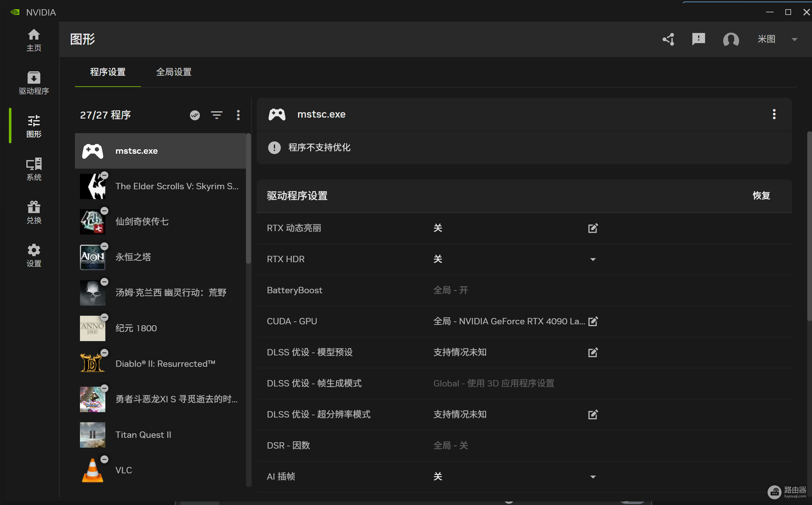Click the Aion game thumbnail

93,257
